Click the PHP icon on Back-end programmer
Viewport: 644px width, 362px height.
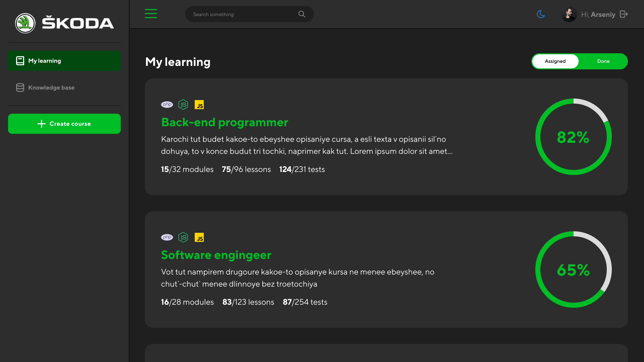(x=167, y=105)
